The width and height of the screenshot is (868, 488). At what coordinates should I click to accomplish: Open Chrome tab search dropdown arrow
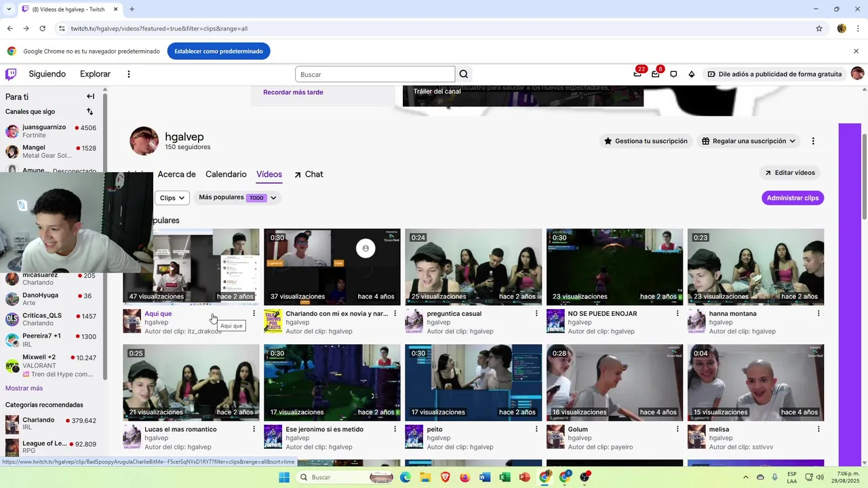tap(9, 9)
